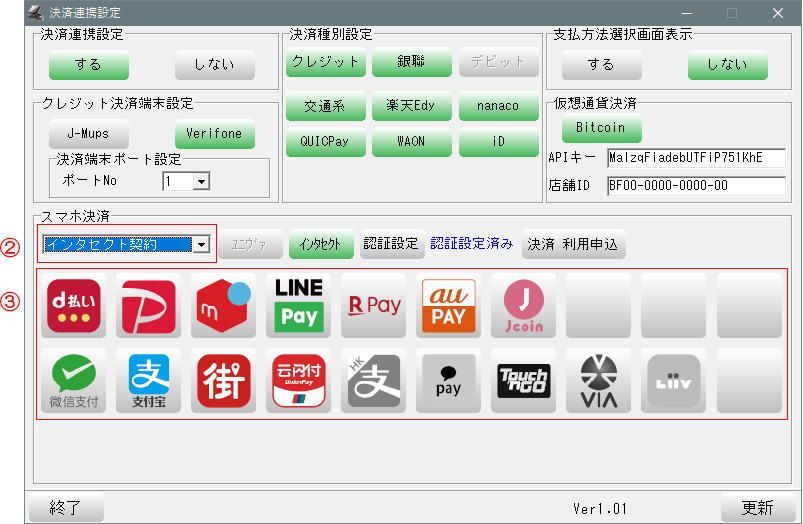Image resolution: width=803 pixels, height=524 pixels.
Task: Select the d払い payment icon
Action: pos(75,306)
